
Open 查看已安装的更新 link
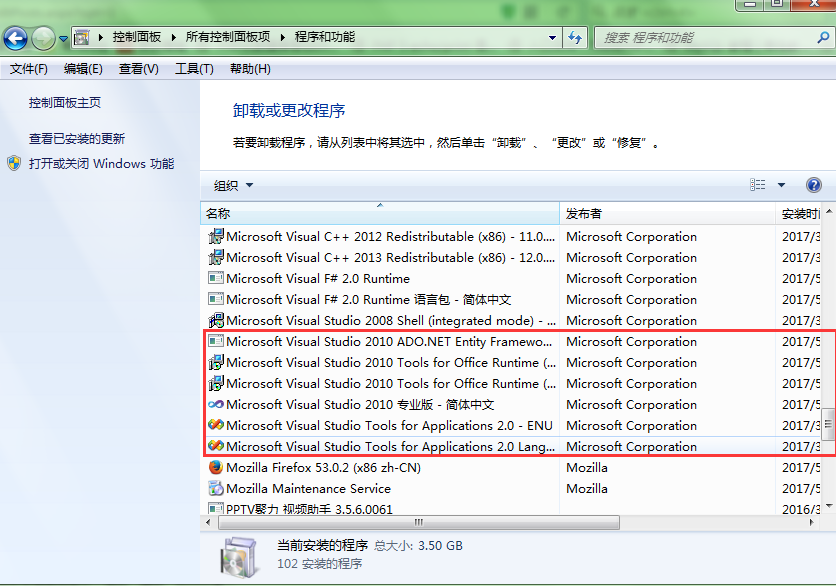click(77, 139)
